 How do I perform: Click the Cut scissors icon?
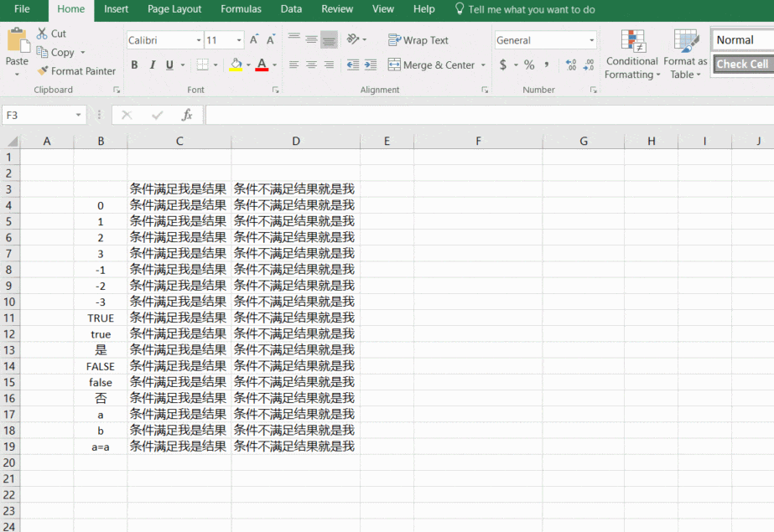click(43, 34)
